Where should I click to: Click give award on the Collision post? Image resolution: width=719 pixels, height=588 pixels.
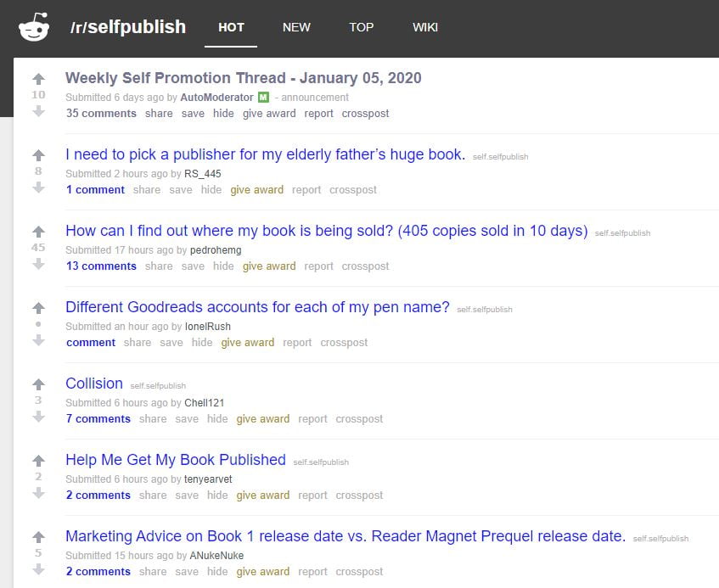[263, 419]
